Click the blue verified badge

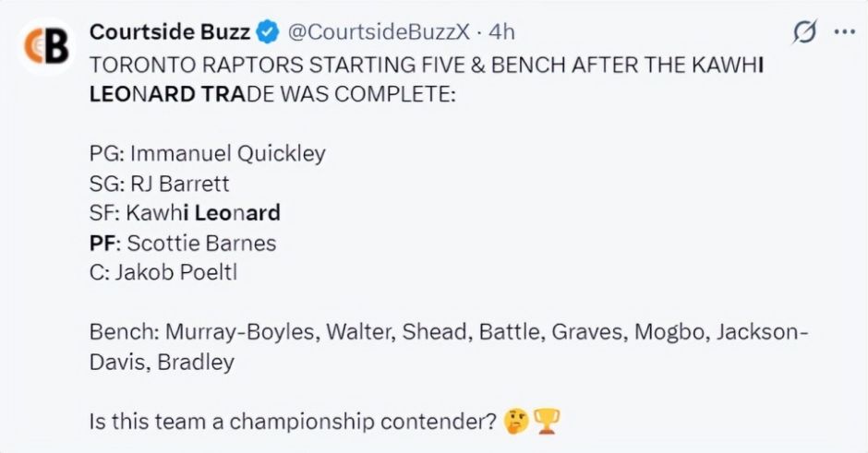pyautogui.click(x=269, y=32)
